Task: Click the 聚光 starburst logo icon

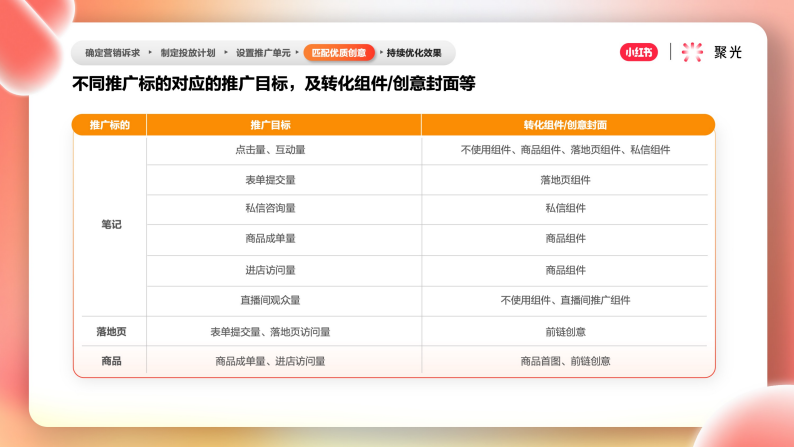Action: (692, 52)
